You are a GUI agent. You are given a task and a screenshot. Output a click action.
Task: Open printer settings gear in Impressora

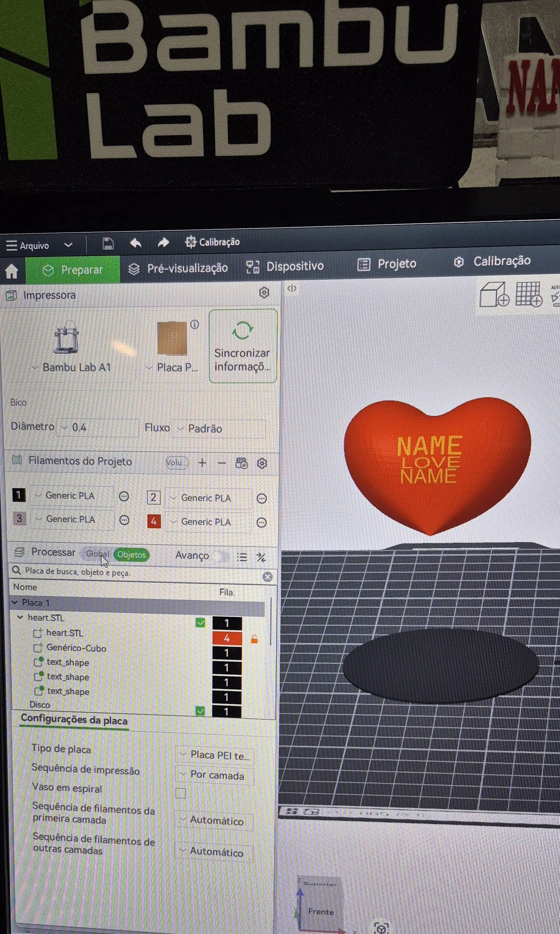(264, 293)
